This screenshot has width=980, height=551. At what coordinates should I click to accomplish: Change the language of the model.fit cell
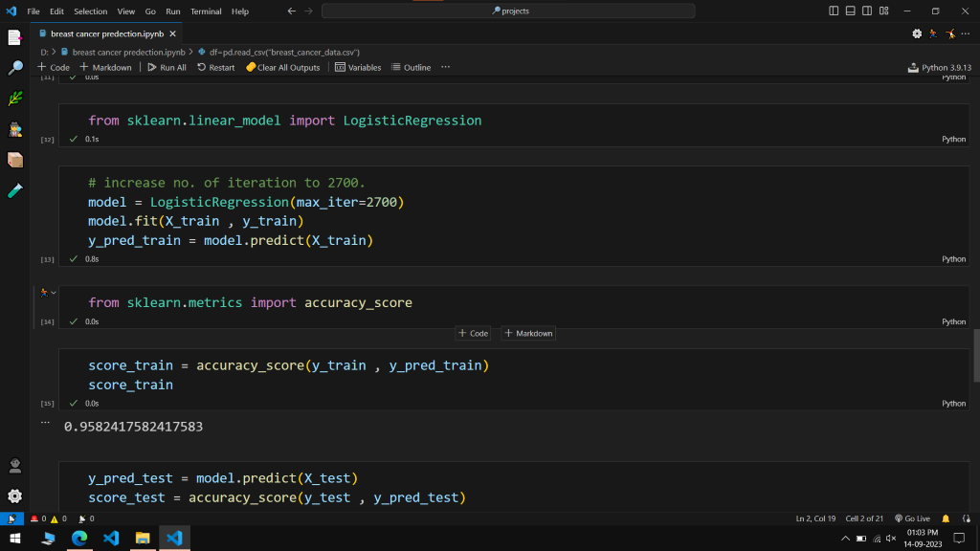click(954, 259)
